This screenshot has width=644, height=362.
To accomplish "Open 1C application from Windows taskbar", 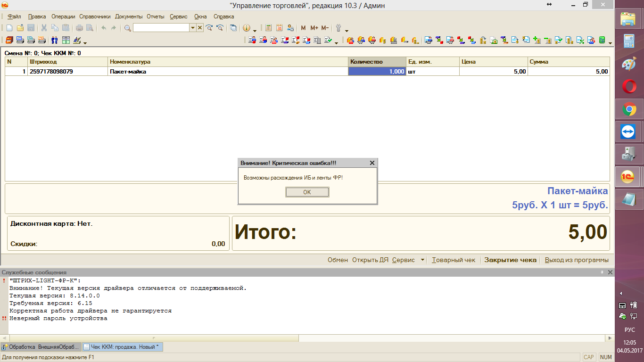I will 629,177.
